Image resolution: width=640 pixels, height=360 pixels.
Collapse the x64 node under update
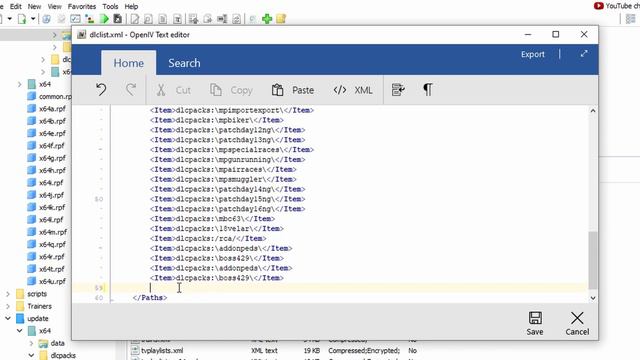19,331
